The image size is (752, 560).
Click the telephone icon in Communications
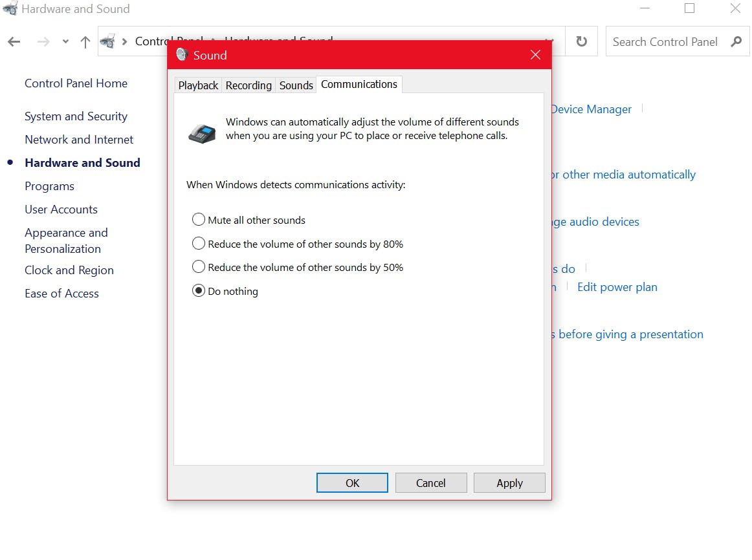[202, 133]
